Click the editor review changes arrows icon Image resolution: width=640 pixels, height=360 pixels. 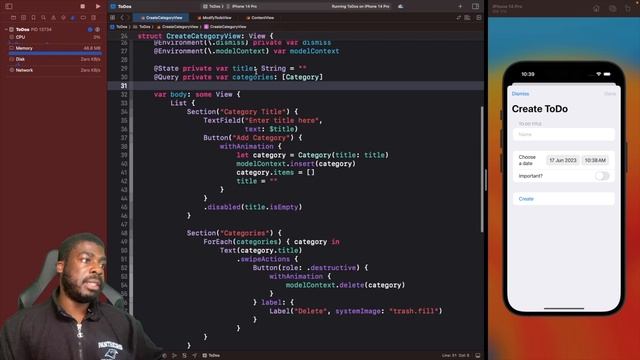[x=459, y=18]
